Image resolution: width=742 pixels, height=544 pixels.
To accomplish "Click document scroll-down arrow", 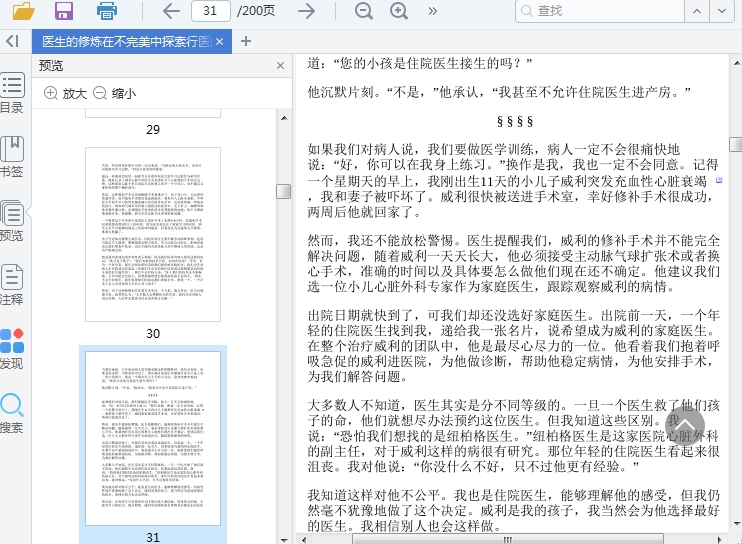I will [x=736, y=524].
